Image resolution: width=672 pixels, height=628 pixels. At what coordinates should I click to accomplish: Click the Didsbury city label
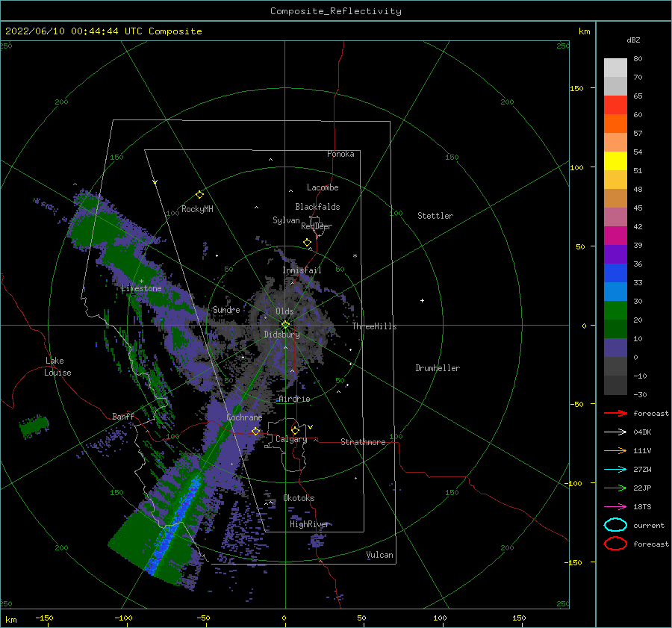click(281, 335)
